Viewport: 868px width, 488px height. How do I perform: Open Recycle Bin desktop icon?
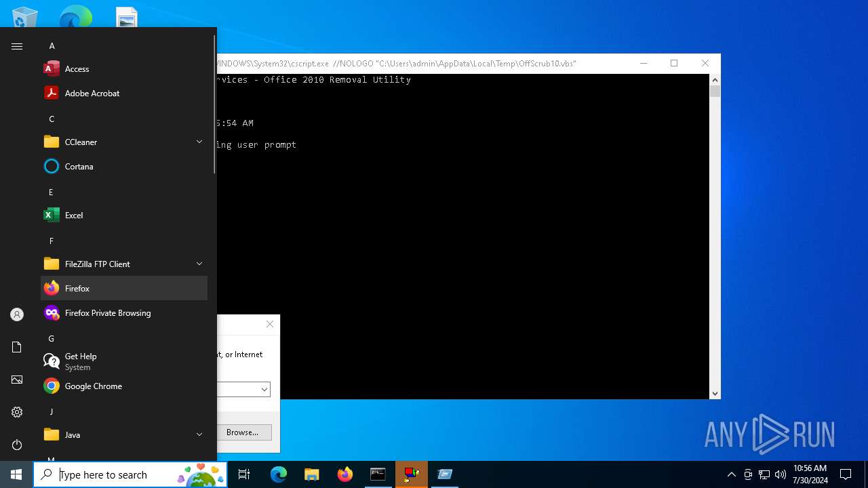click(x=25, y=16)
